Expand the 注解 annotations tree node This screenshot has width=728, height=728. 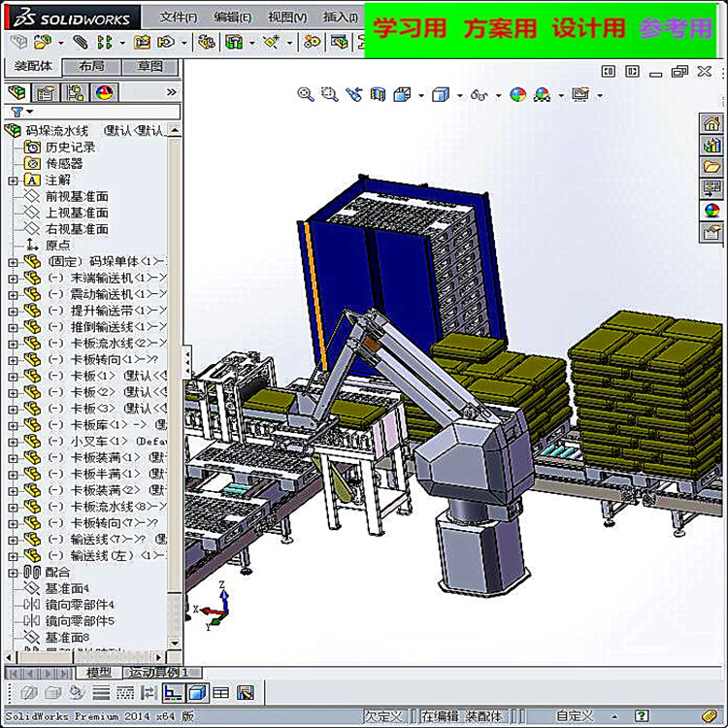tap(13, 181)
